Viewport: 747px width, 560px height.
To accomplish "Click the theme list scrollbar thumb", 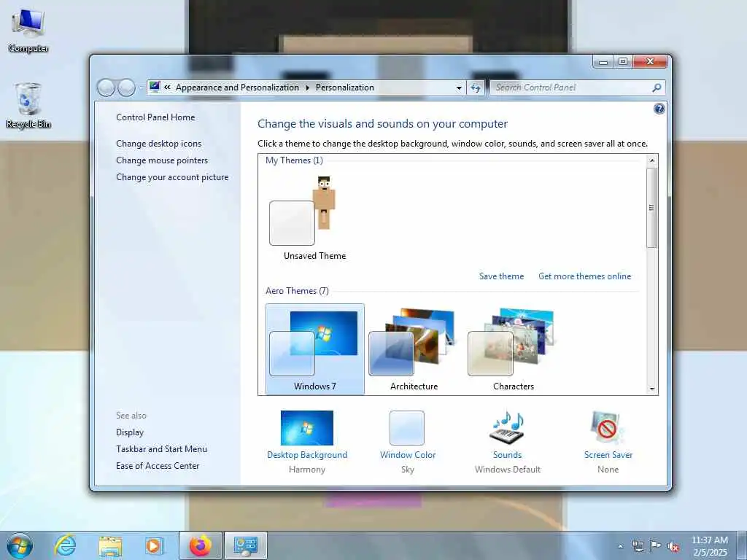I will tap(652, 208).
